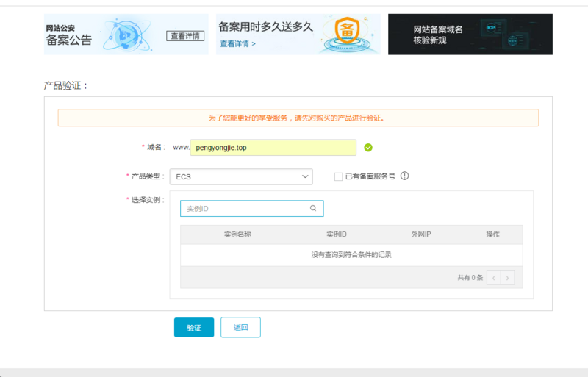Click the green checkmark beside the domain field

tap(368, 148)
